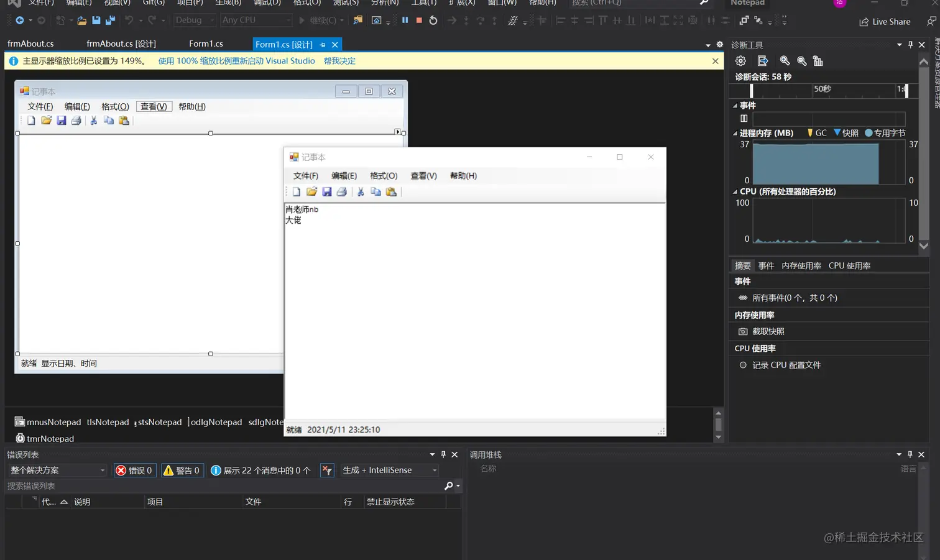The height and width of the screenshot is (560, 940).
Task: Open the Any CPU platform dropdown
Action: coord(256,21)
